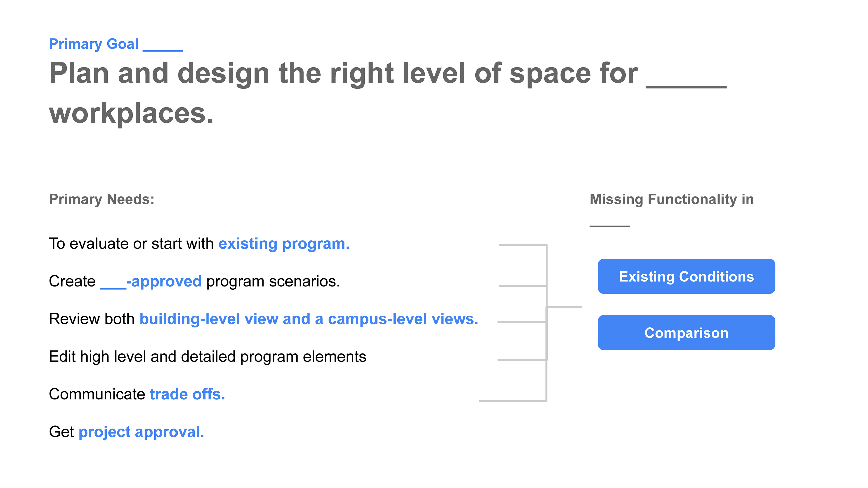This screenshot has height=488, width=868.
Task: Click the Existing Conditions button
Action: pyautogui.click(x=686, y=277)
